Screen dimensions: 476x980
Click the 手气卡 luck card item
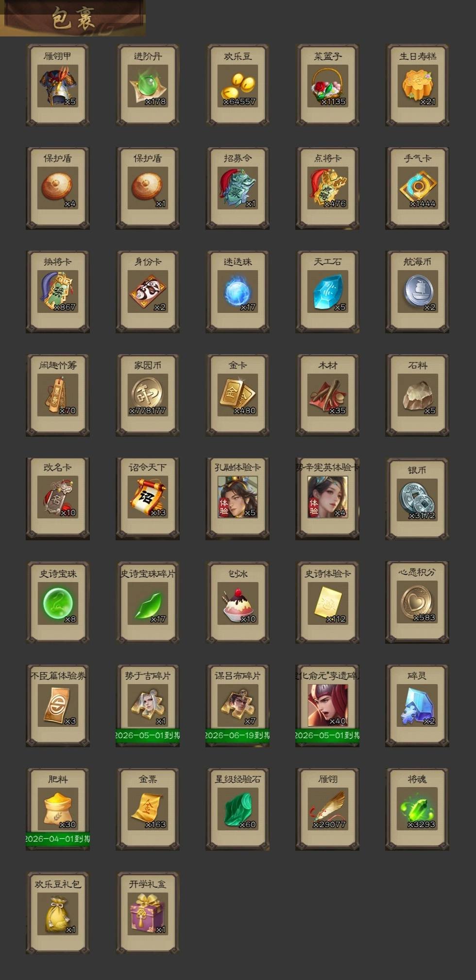pyautogui.click(x=417, y=188)
